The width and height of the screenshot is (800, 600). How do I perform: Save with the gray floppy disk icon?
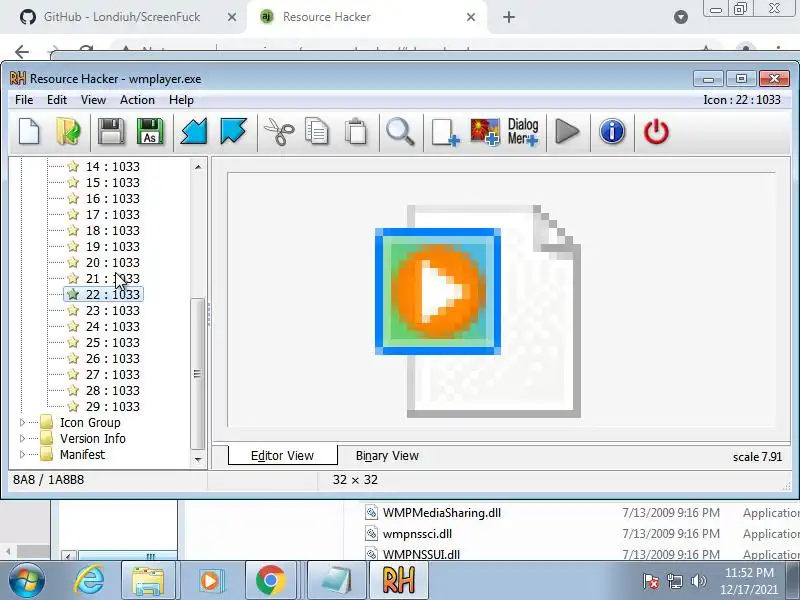point(111,132)
